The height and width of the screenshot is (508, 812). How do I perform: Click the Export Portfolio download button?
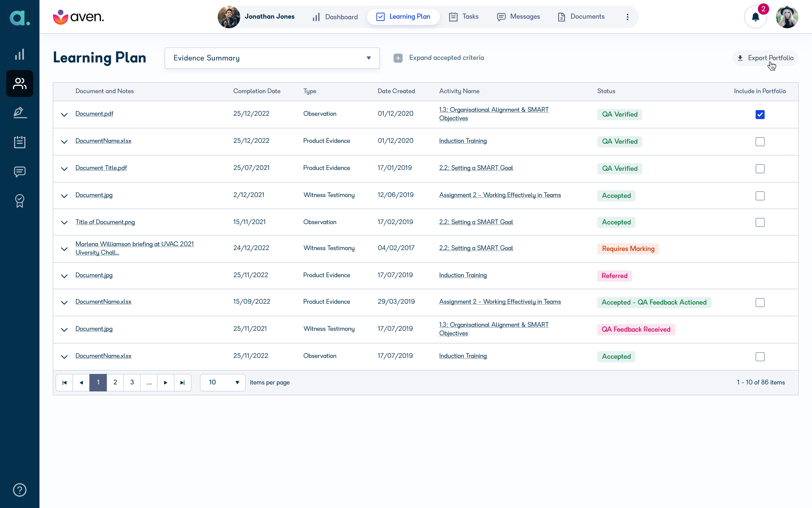[x=765, y=58]
